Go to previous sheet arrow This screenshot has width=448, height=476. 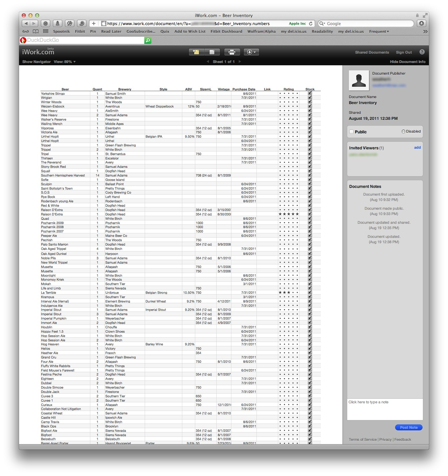point(208,62)
